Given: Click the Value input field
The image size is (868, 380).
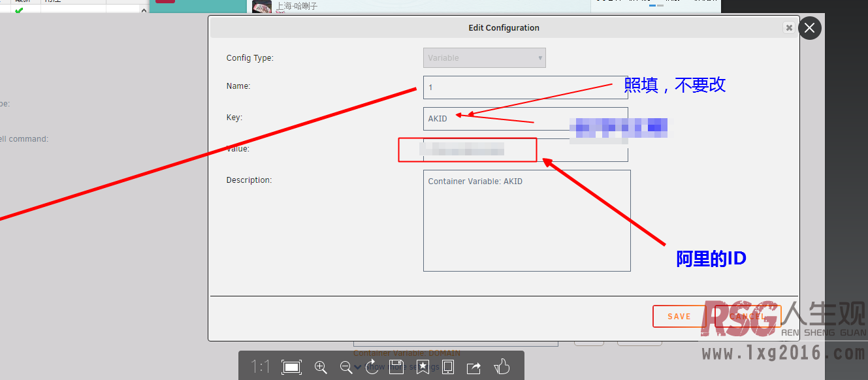Looking at the screenshot, I should click(526, 150).
